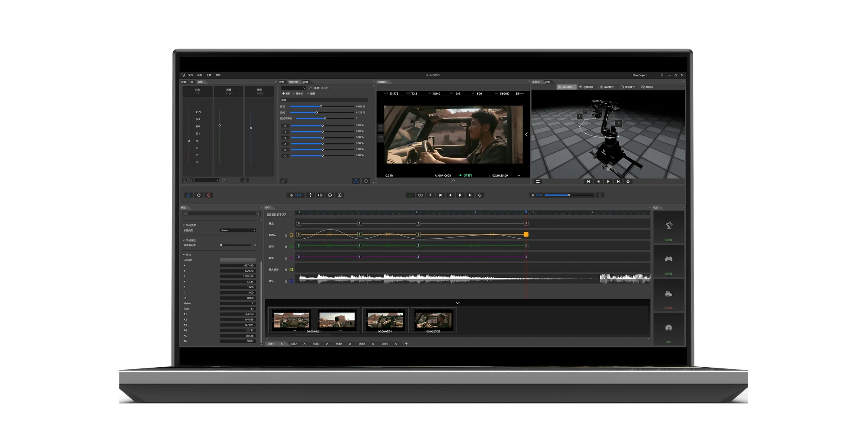This screenshot has width=868, height=434.
Task: Open the Linear trajectory type dropdown
Action: (x=238, y=230)
